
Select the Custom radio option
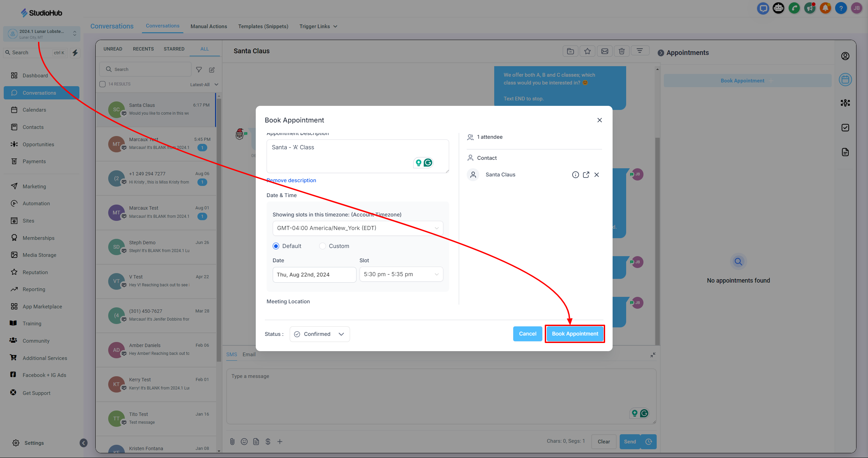tap(323, 246)
